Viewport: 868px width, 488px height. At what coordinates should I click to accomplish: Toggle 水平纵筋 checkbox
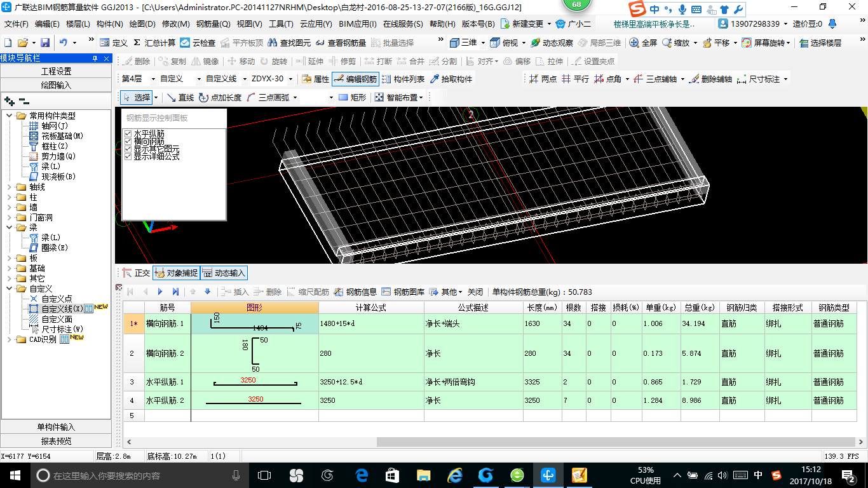[x=128, y=134]
